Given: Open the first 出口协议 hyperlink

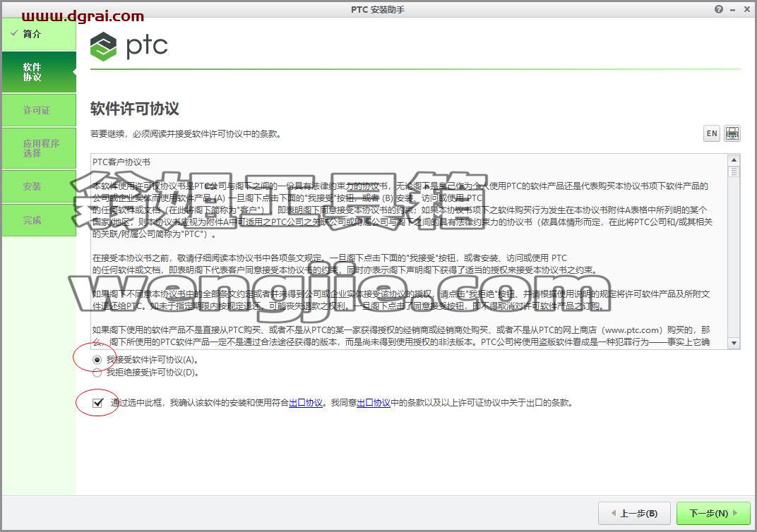Looking at the screenshot, I should (306, 403).
